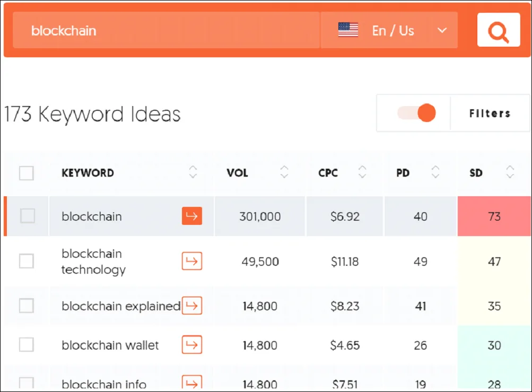This screenshot has height=392, width=532.
Task: Click the CPC column sort chevrons
Action: tap(362, 172)
